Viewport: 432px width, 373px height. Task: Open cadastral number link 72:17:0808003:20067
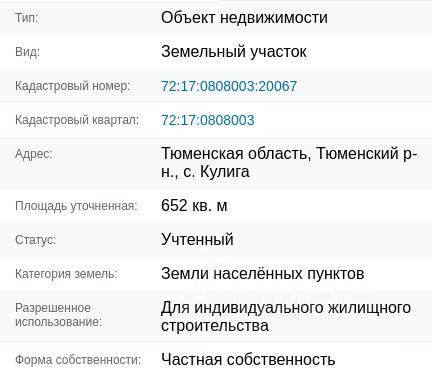(229, 86)
